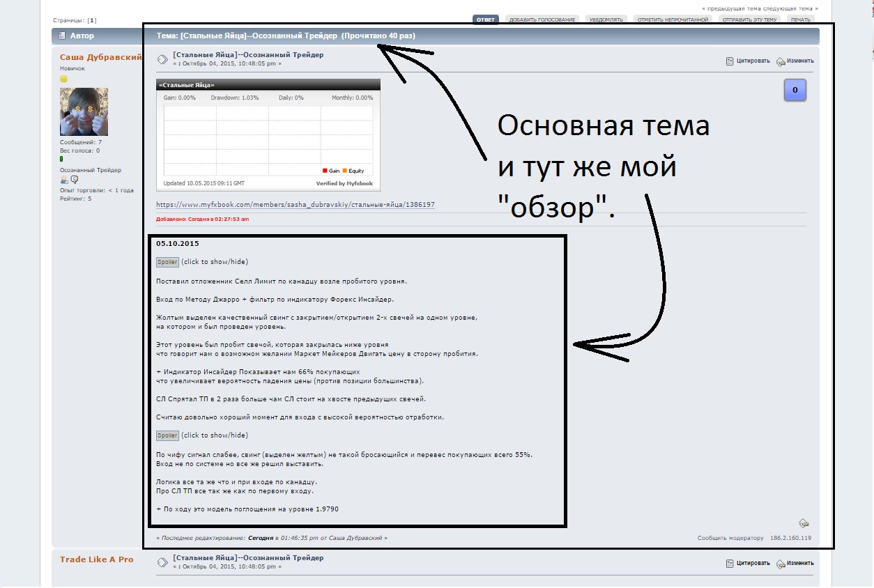This screenshot has width=874, height=588.
Task: Click the post icon beside first post title
Action: coord(162,59)
